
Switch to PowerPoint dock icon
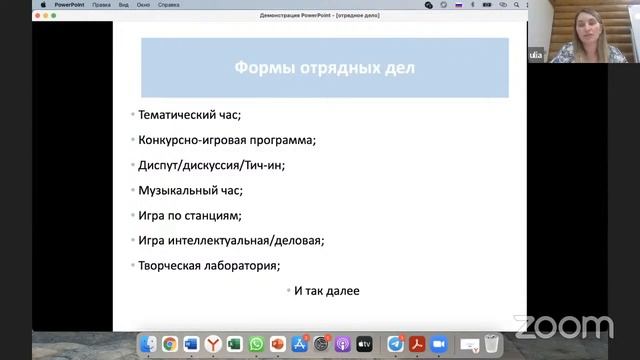click(x=278, y=344)
